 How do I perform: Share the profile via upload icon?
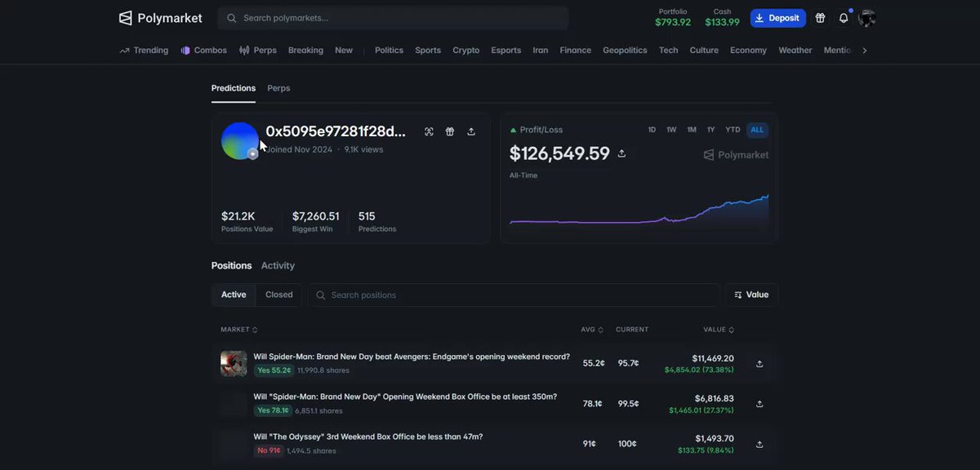pos(471,131)
